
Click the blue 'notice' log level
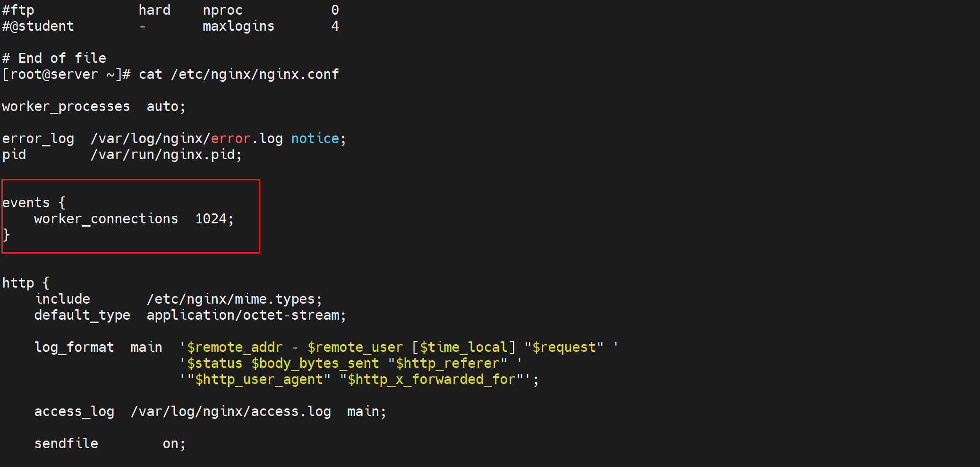coord(315,139)
